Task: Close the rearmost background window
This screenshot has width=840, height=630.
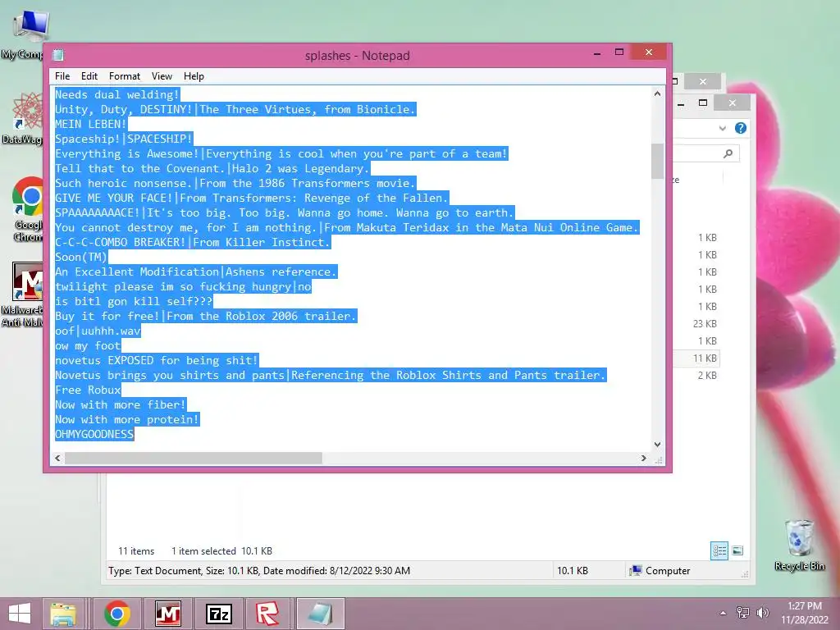Action: (x=702, y=81)
